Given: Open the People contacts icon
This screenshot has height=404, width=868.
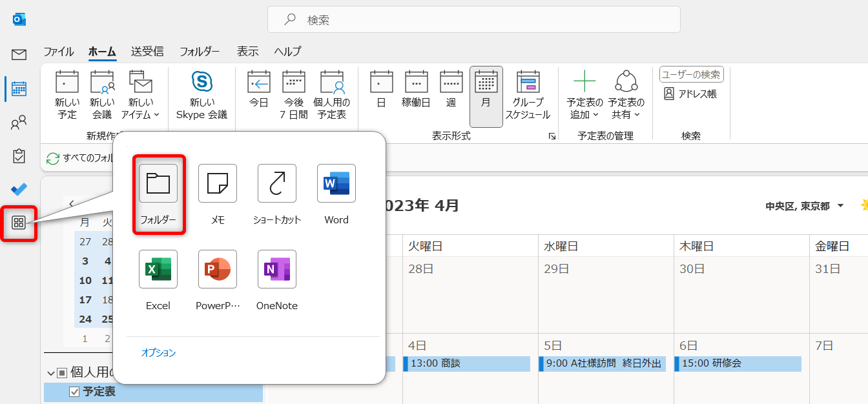Looking at the screenshot, I should [x=19, y=122].
